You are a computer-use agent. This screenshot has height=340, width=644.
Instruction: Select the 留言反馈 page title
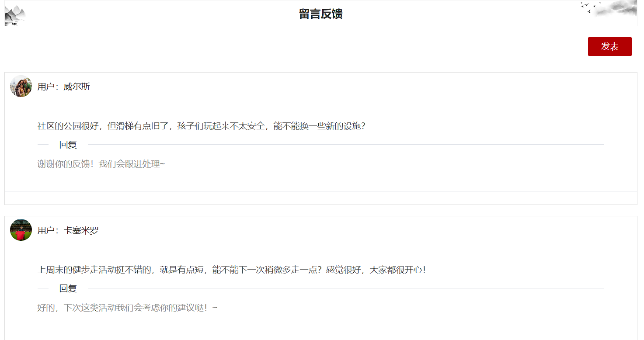click(321, 14)
